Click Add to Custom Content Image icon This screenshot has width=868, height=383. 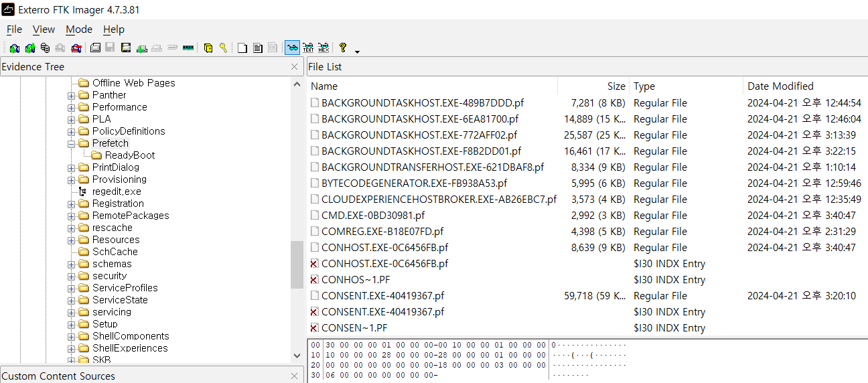[x=141, y=48]
